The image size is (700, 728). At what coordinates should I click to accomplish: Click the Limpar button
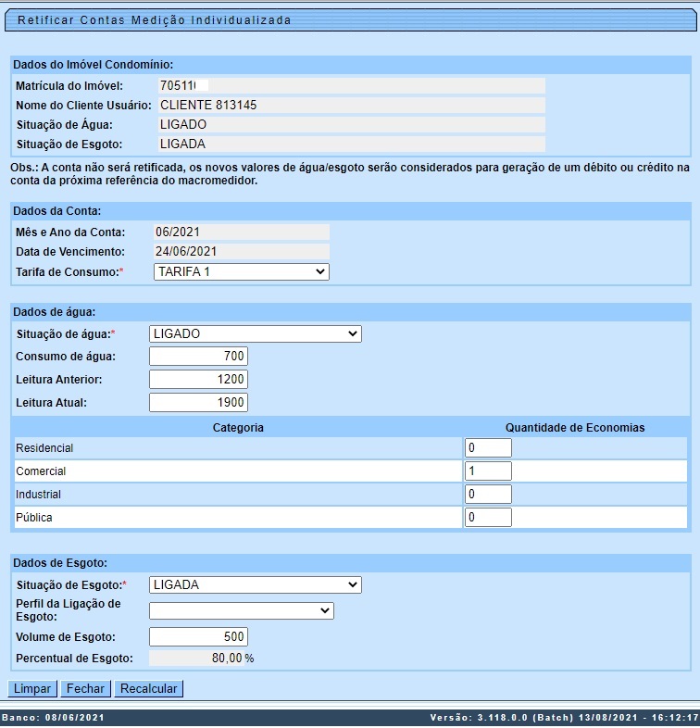(x=32, y=688)
